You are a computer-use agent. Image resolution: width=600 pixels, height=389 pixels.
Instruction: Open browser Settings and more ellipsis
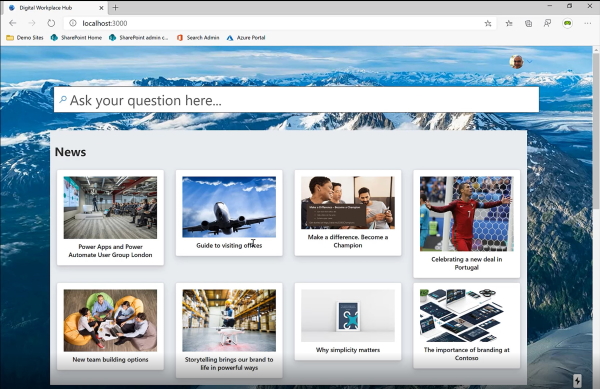coord(588,24)
